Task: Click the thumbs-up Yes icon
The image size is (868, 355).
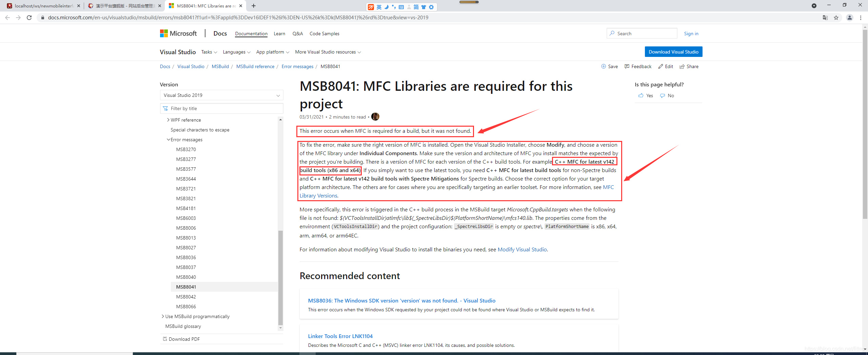Action: [x=641, y=96]
